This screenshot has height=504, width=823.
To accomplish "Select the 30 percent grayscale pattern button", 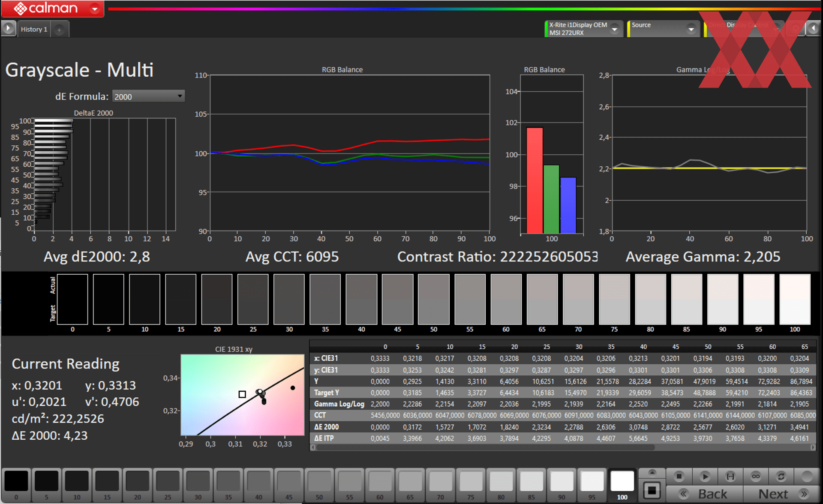I will click(198, 485).
